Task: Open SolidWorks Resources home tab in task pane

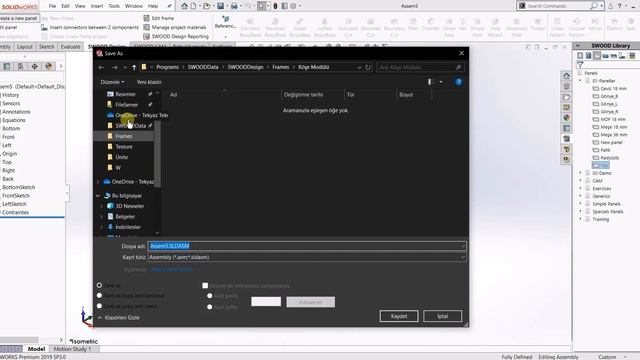Action: click(566, 76)
